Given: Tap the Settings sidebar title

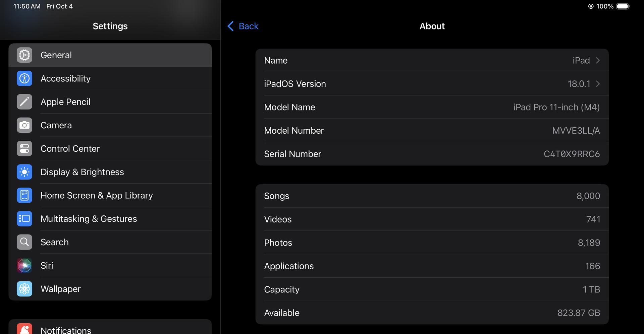Looking at the screenshot, I should [110, 26].
